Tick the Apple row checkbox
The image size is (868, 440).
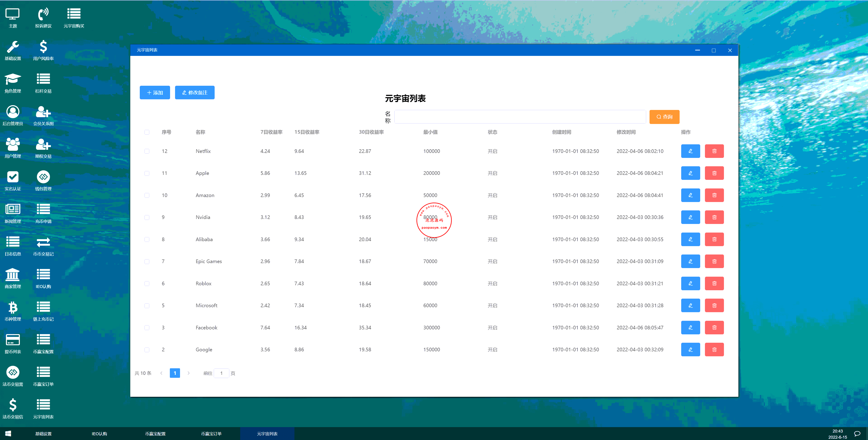point(147,173)
